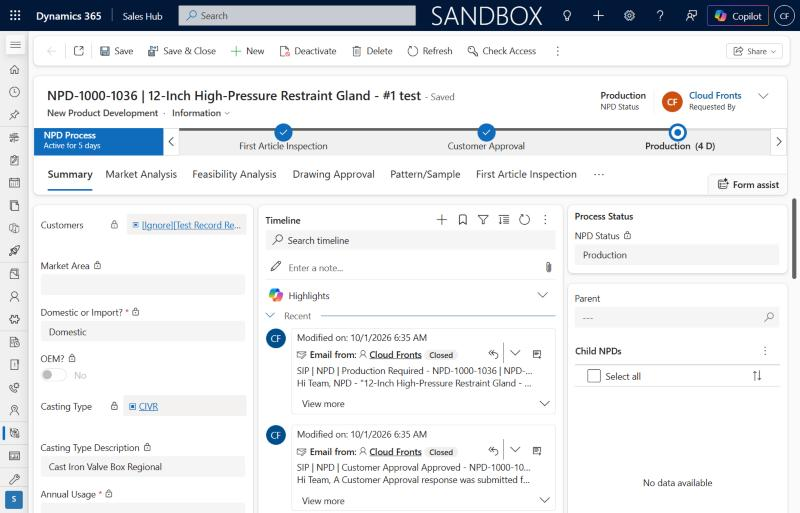The image size is (800, 513).
Task: Select Customer Approval stage marker
Action: click(x=486, y=132)
